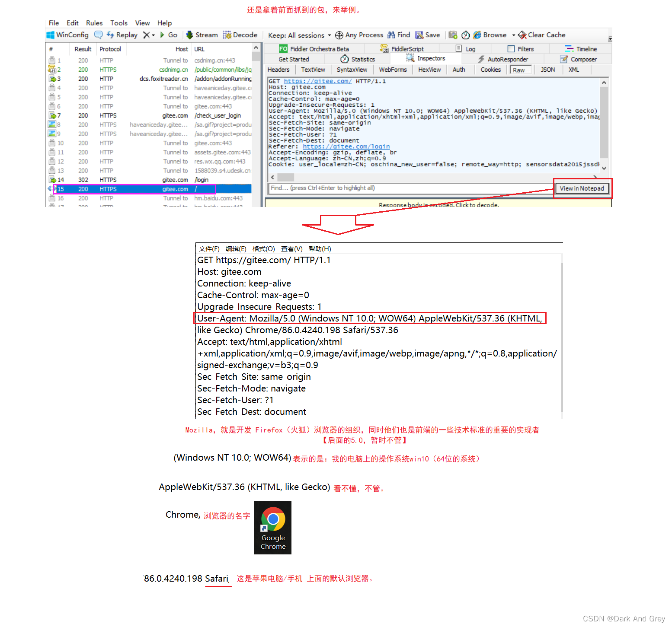
Task: Switch to the JSON inspector tab
Action: click(548, 70)
